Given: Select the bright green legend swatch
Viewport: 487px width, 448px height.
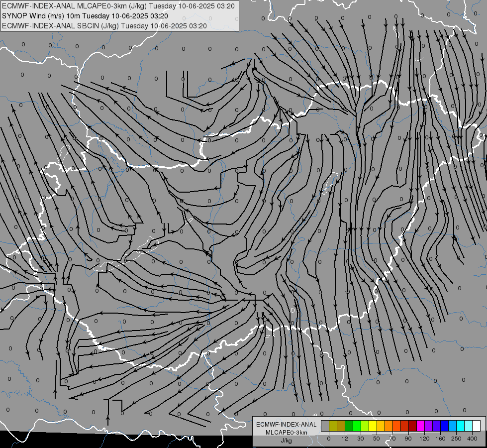Looking at the screenshot, I should (x=357, y=426).
